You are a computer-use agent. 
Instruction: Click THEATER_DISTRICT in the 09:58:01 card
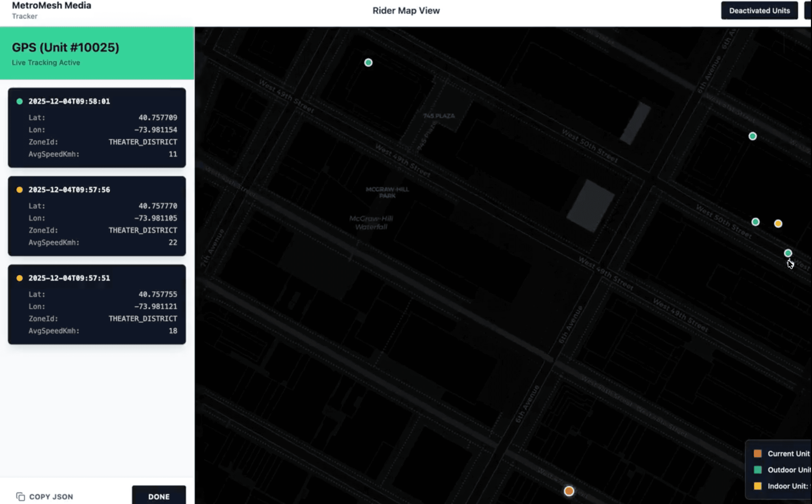coord(143,142)
